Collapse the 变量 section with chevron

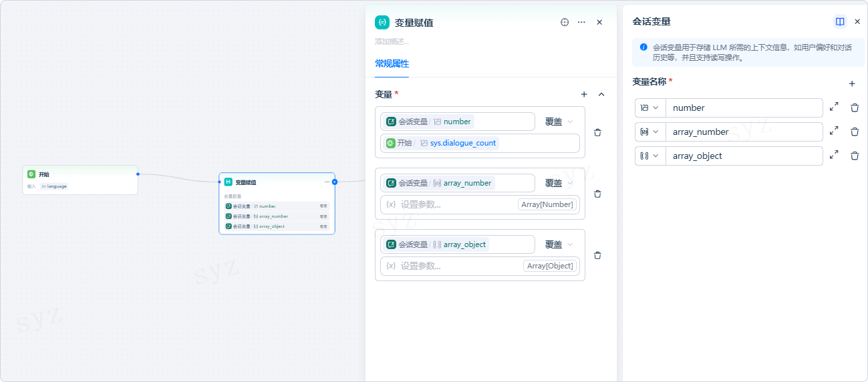(601, 95)
